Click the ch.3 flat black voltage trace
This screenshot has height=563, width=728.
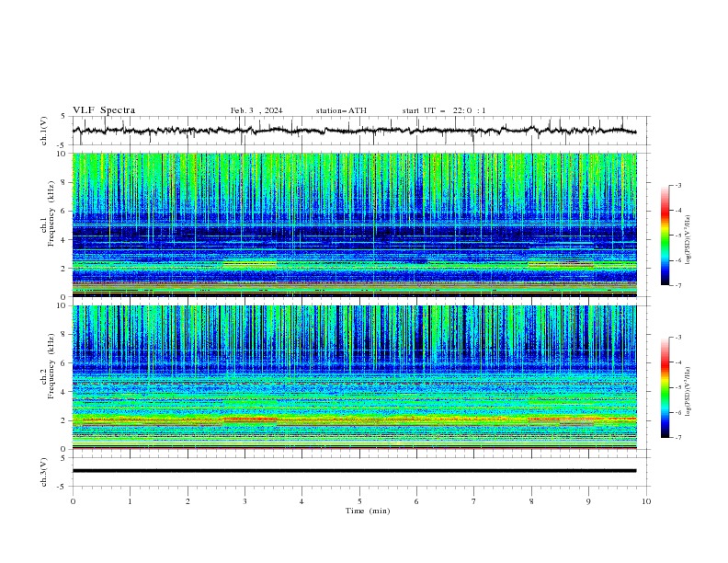[354, 471]
